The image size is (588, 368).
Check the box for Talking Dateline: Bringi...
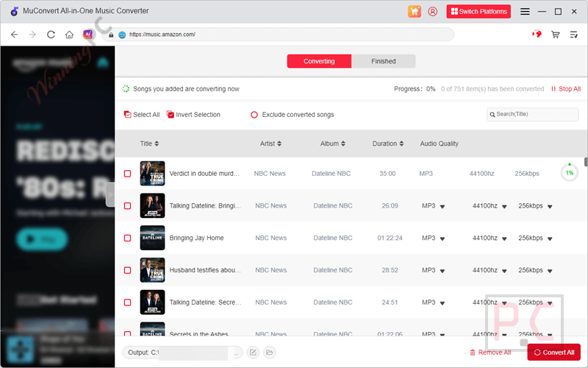pyautogui.click(x=127, y=206)
